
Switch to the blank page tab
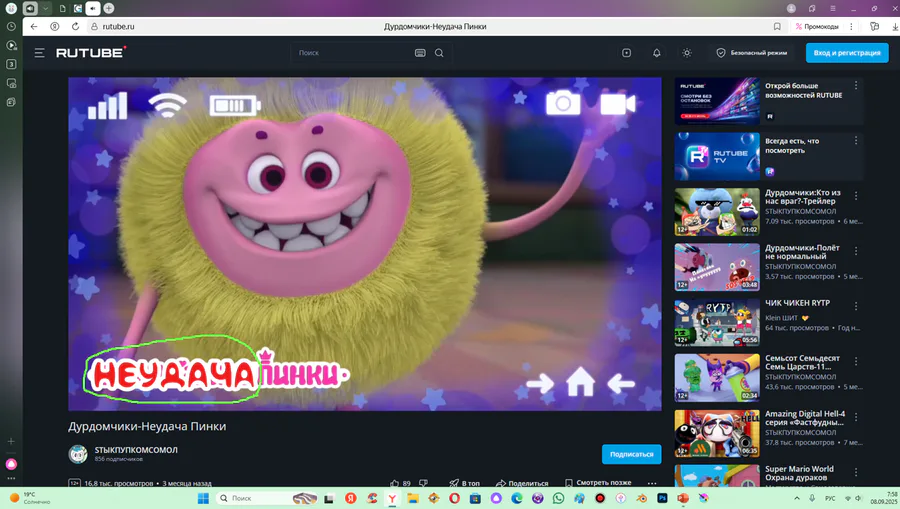click(x=63, y=8)
